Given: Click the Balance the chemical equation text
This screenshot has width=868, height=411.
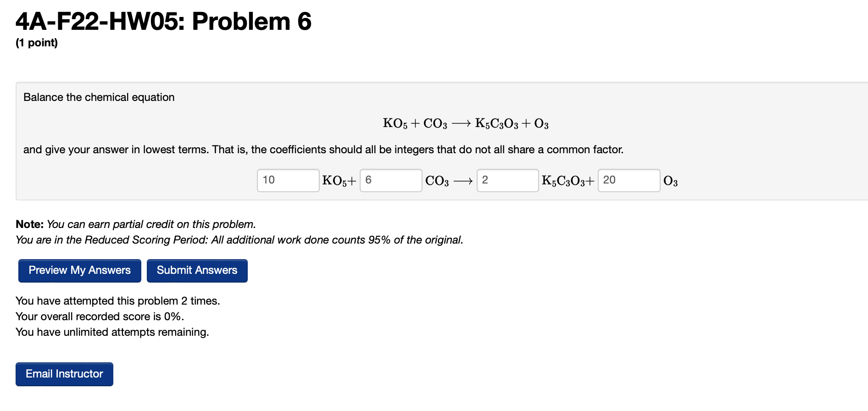Looking at the screenshot, I should coord(99,97).
